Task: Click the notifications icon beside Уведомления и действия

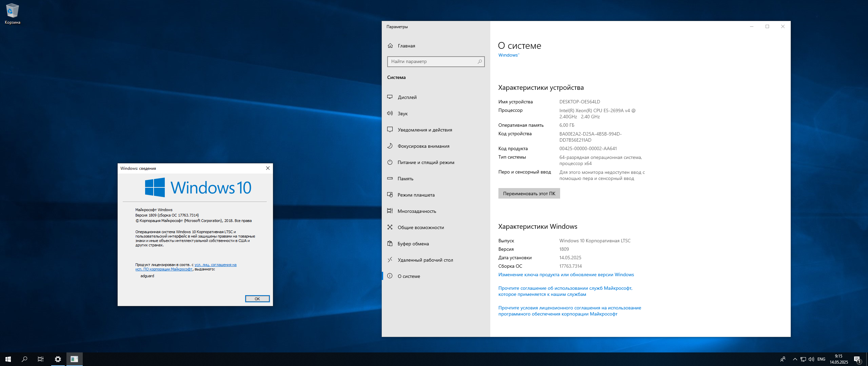Action: point(390,129)
